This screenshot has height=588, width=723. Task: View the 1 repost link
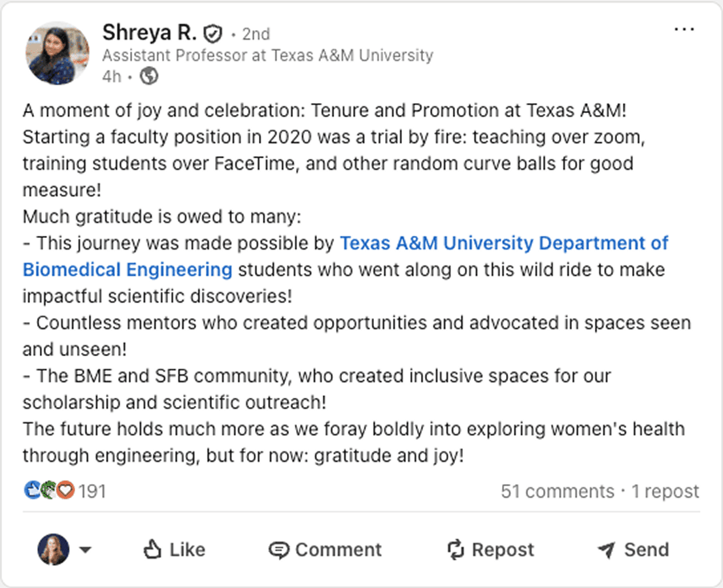[665, 491]
